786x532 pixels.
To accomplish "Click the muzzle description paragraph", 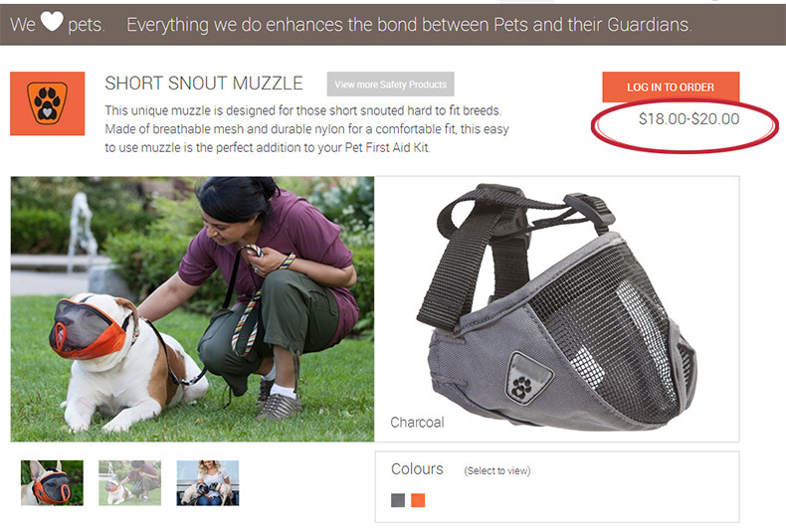I will coord(306,128).
